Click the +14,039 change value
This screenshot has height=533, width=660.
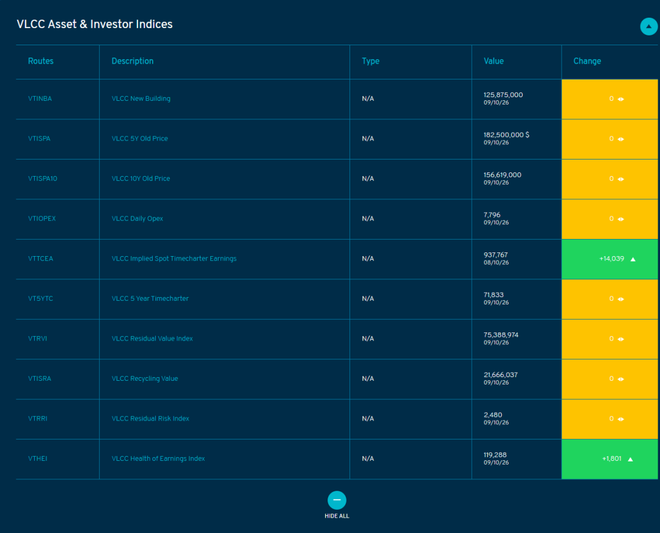612,259
